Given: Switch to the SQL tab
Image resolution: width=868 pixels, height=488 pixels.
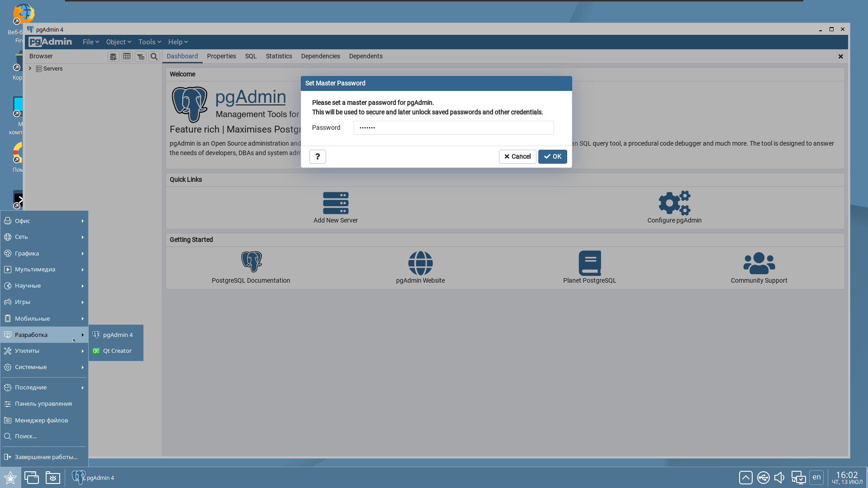Looking at the screenshot, I should [x=251, y=57].
